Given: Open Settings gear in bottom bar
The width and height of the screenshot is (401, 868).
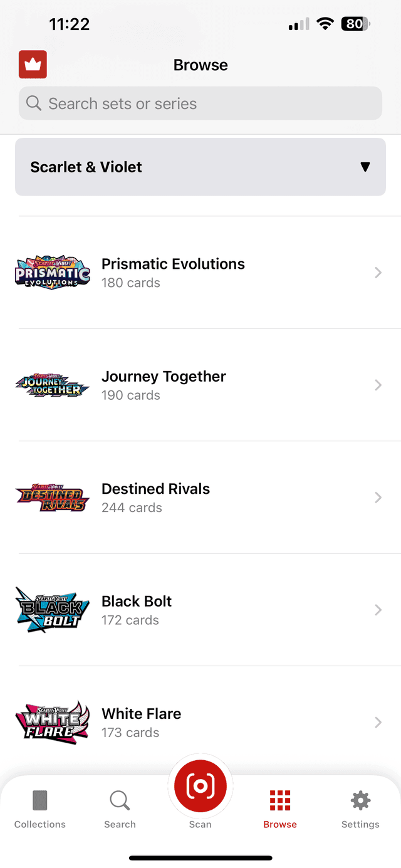Looking at the screenshot, I should pyautogui.click(x=360, y=808).
